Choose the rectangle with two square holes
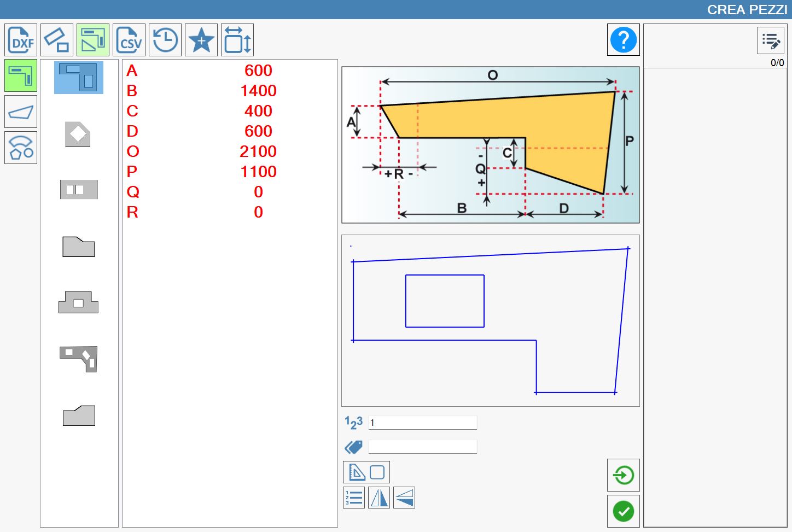This screenshot has height=532, width=792. click(79, 190)
